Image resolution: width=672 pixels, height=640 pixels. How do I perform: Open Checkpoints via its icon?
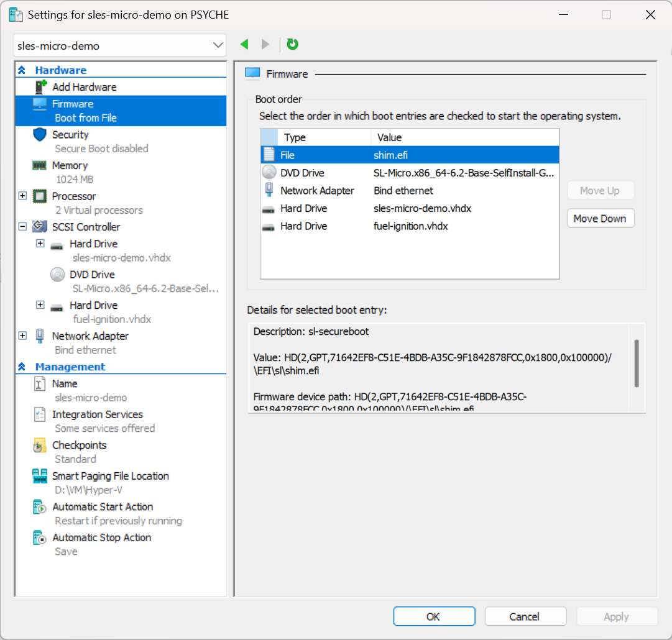pos(39,446)
